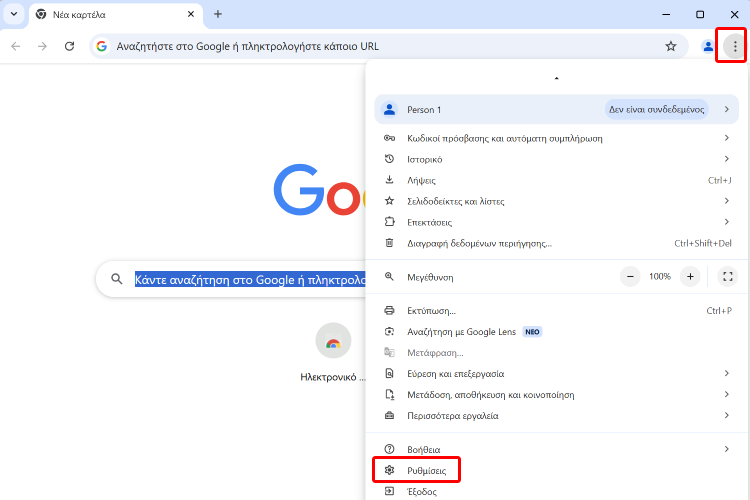The height and width of the screenshot is (500, 750).
Task: Click the printer icon
Action: pos(389,311)
